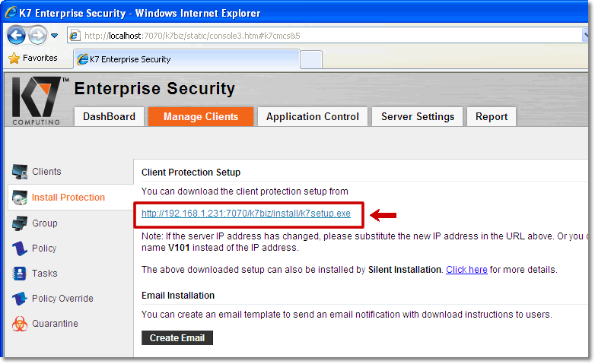
Task: Open the Application Control tab
Action: (x=313, y=116)
